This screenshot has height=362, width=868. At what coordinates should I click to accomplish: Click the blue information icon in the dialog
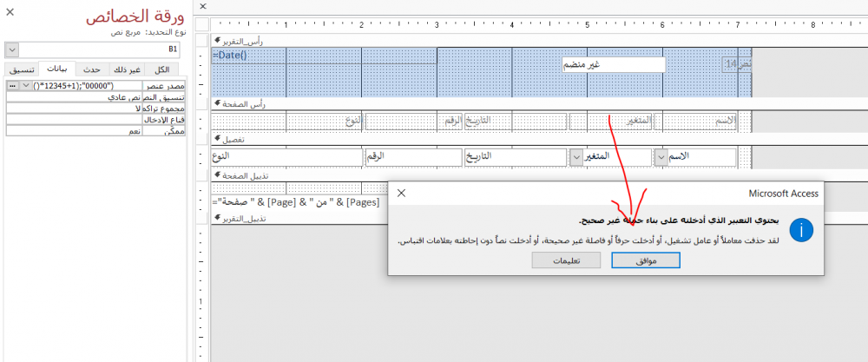click(x=803, y=231)
